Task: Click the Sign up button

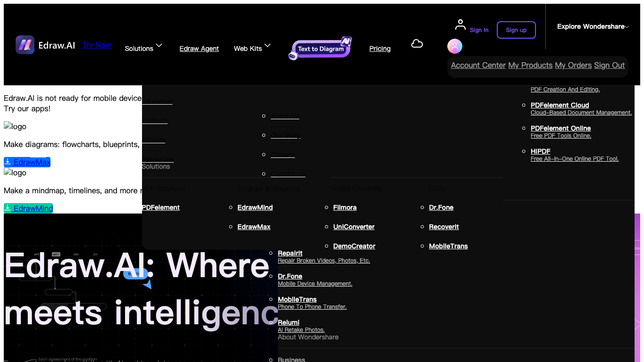Action: tap(516, 30)
